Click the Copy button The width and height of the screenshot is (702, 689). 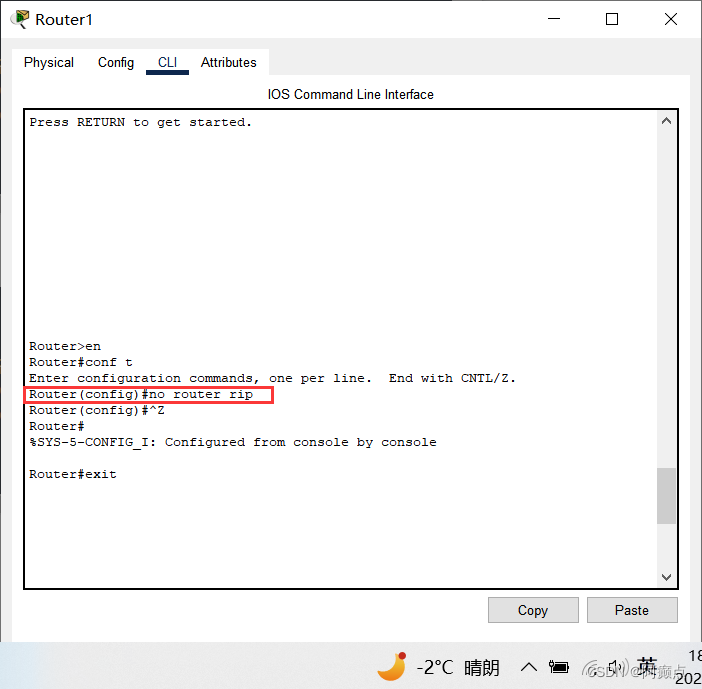(x=533, y=610)
